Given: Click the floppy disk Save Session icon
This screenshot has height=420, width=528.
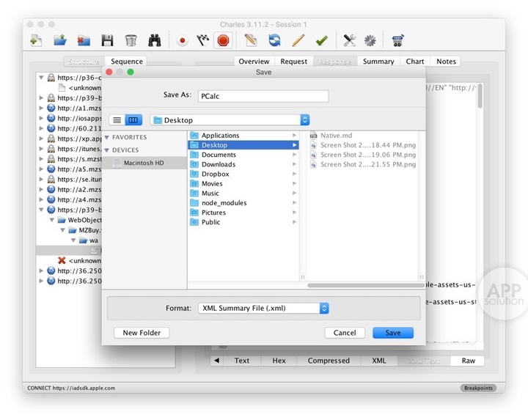Looking at the screenshot, I should tap(107, 40).
